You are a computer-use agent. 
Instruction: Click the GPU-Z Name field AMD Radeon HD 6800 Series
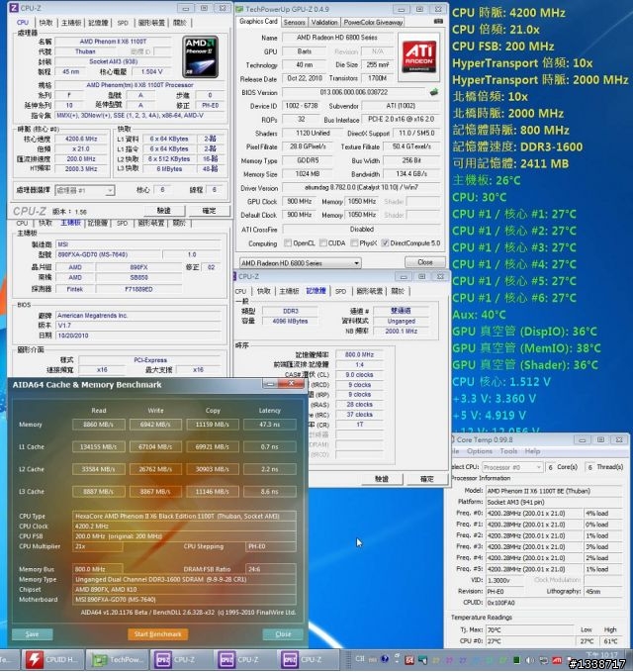(x=336, y=38)
